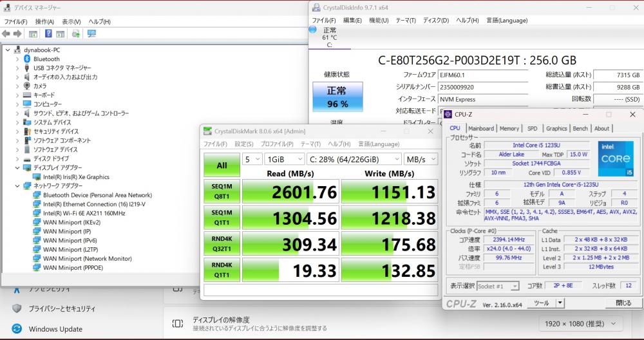Click the ファームウェア field showing EJFM60.1
Screen dimensions: 644x340
coord(483,75)
